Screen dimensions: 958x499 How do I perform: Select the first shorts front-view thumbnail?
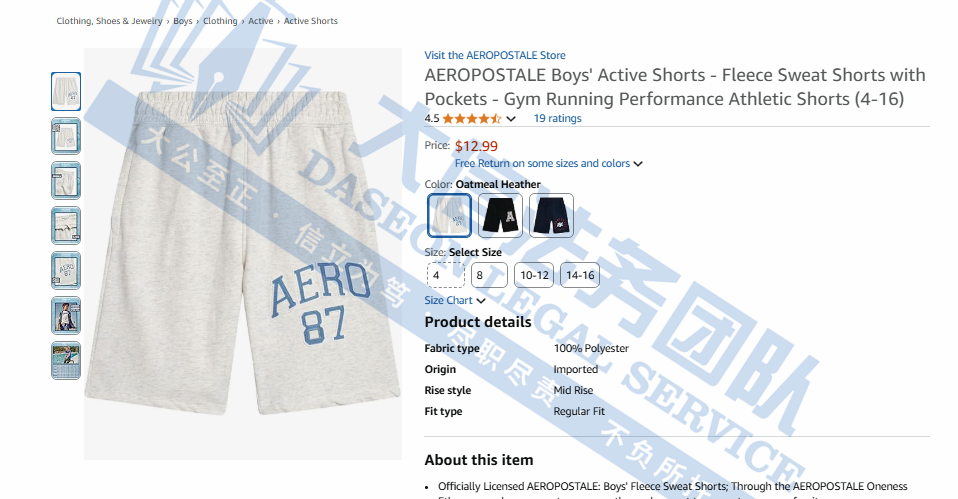(x=66, y=92)
